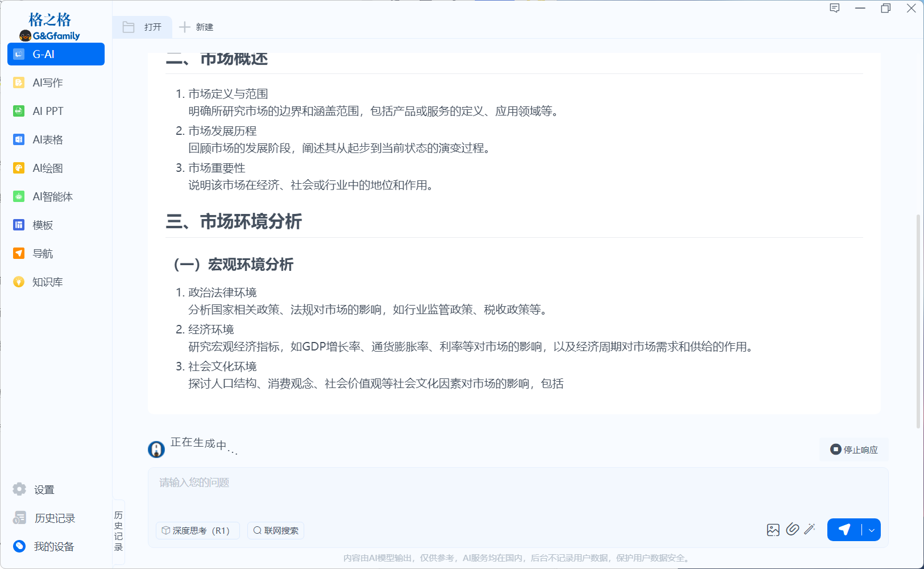This screenshot has width=924, height=569.
Task: Click the (一) 宏观环境分析 subheading
Action: (x=234, y=265)
